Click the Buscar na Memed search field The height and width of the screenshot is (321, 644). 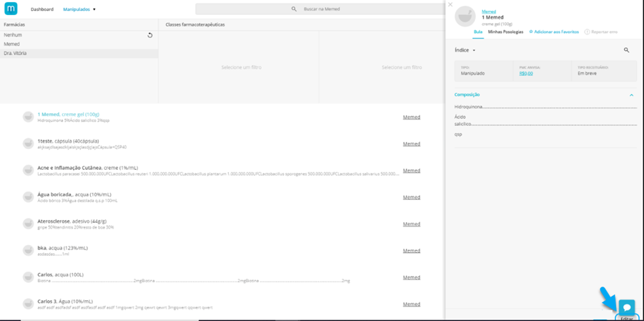(321, 9)
